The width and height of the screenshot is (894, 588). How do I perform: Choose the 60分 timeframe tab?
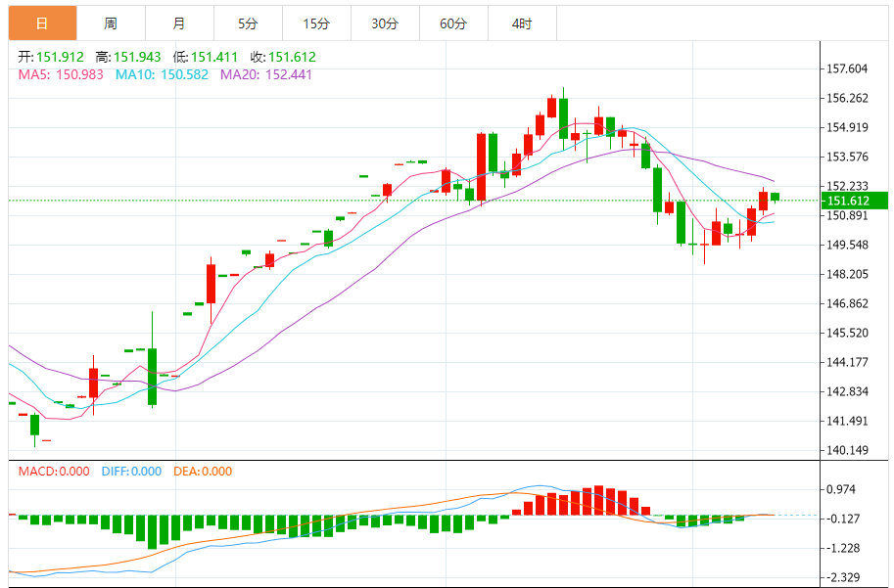click(x=453, y=23)
